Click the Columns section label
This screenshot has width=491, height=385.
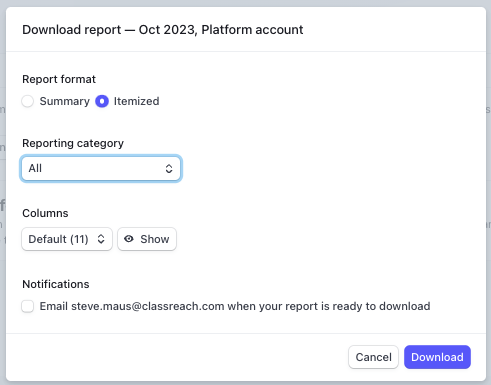click(x=45, y=213)
